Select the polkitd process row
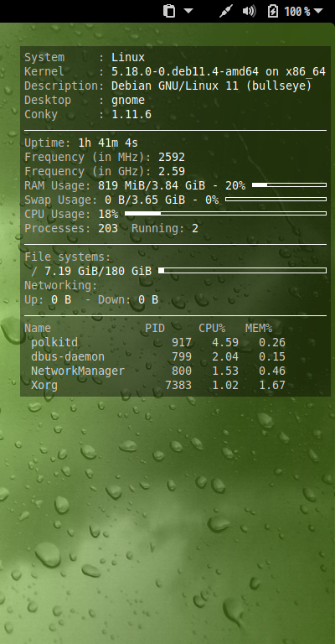The height and width of the screenshot is (644, 335). click(x=157, y=342)
